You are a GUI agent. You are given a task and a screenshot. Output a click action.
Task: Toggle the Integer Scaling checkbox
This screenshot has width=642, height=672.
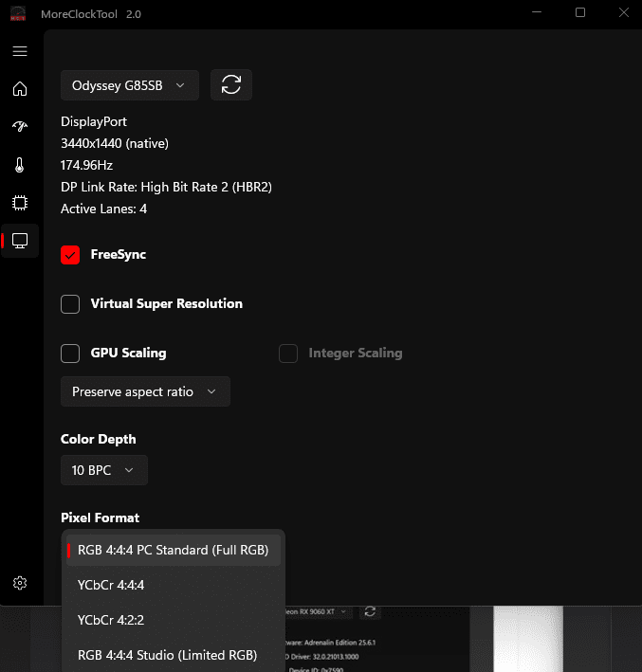288,354
